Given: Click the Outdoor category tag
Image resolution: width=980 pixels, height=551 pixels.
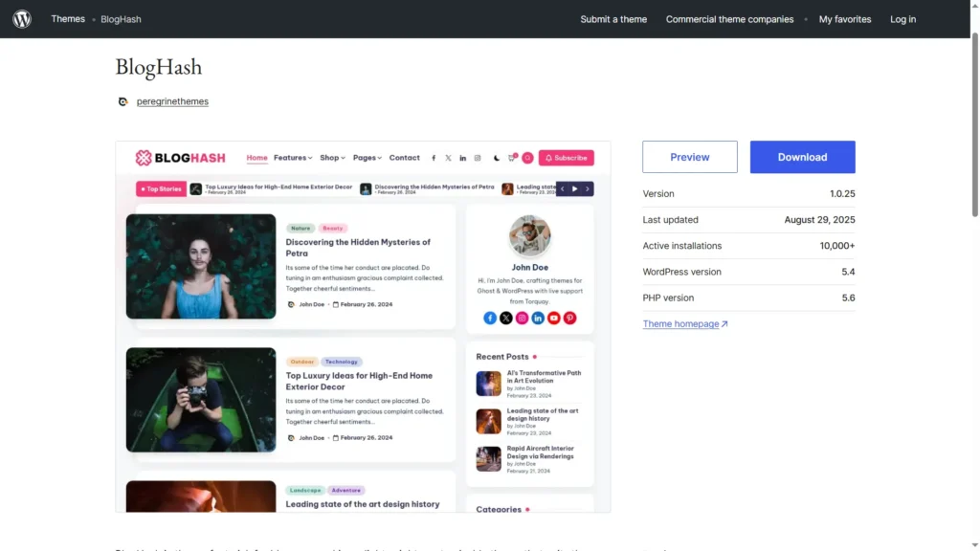Looking at the screenshot, I should pyautogui.click(x=301, y=362).
